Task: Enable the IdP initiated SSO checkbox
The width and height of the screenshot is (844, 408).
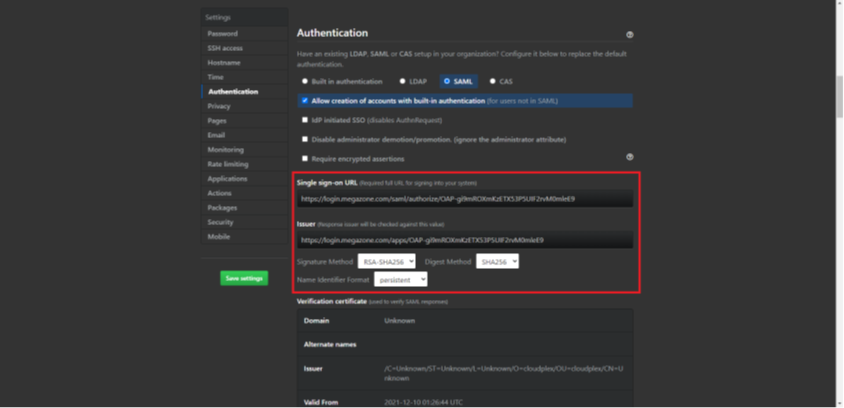Action: click(x=305, y=120)
